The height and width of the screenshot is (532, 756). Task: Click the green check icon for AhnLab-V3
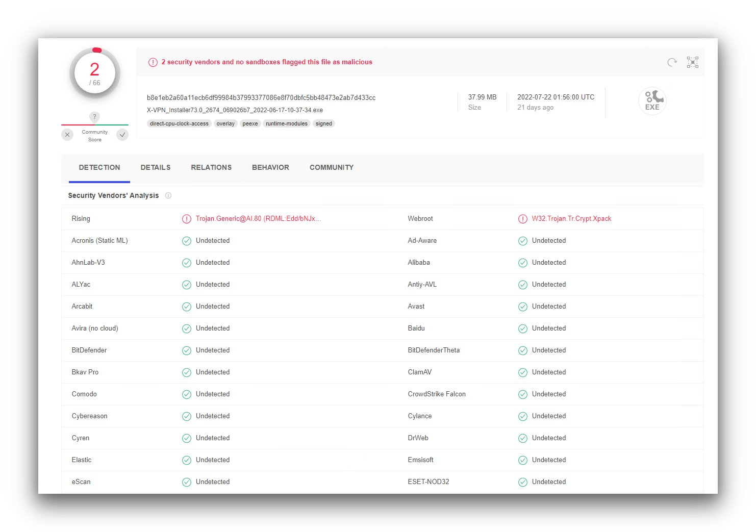click(187, 263)
